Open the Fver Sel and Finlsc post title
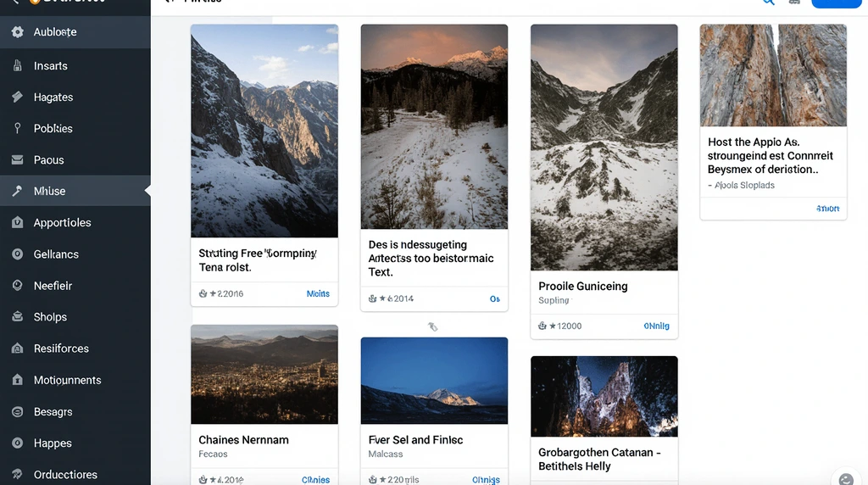Image resolution: width=868 pixels, height=485 pixels. pyautogui.click(x=415, y=440)
